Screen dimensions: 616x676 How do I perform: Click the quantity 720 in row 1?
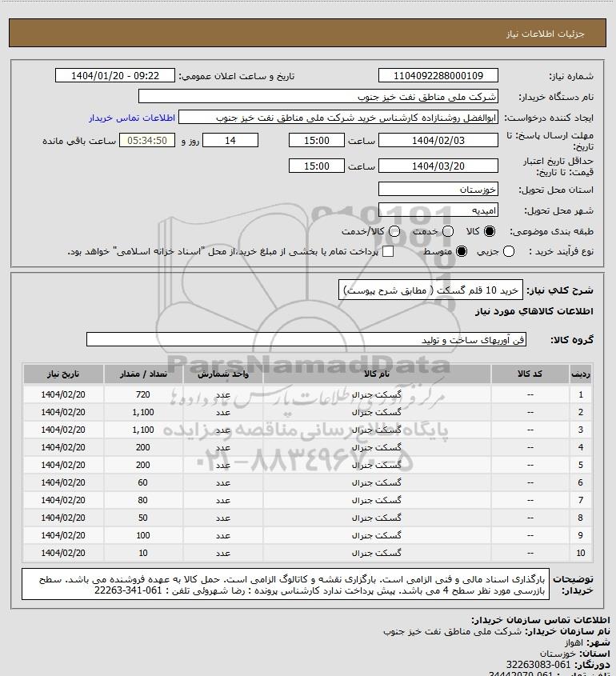143,394
